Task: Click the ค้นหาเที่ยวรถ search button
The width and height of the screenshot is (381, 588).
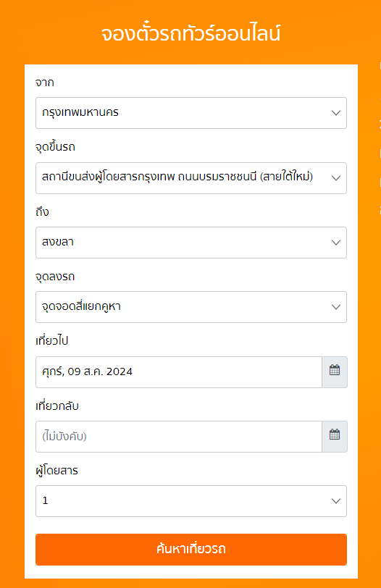Action: [191, 550]
